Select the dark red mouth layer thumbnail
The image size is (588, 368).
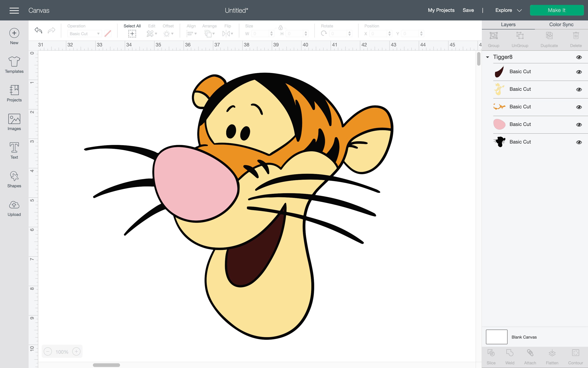tap(499, 72)
